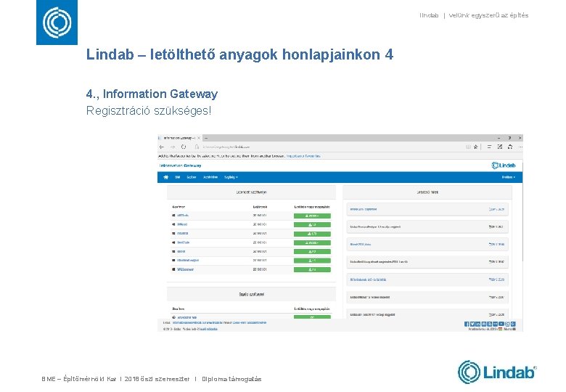Open the first news card in right panel

click(427, 209)
